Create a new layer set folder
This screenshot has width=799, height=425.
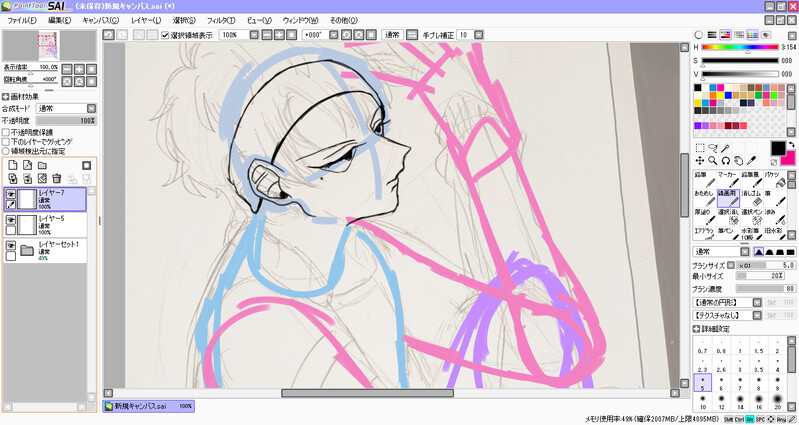tap(42, 165)
